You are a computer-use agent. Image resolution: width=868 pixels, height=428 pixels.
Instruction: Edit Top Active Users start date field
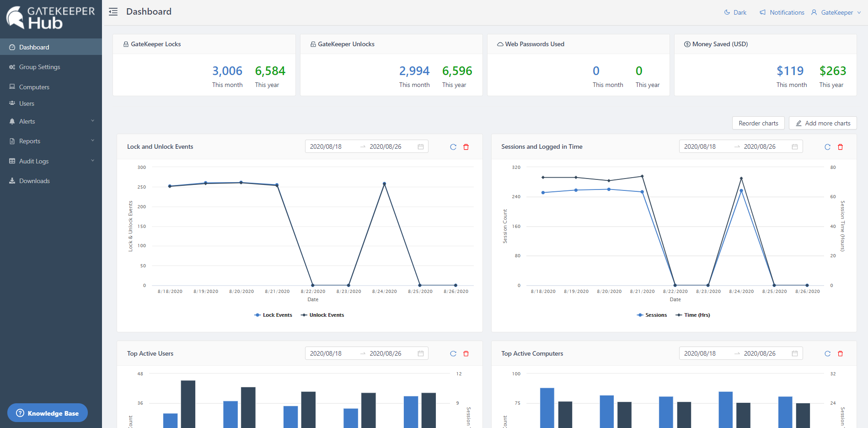coord(326,353)
